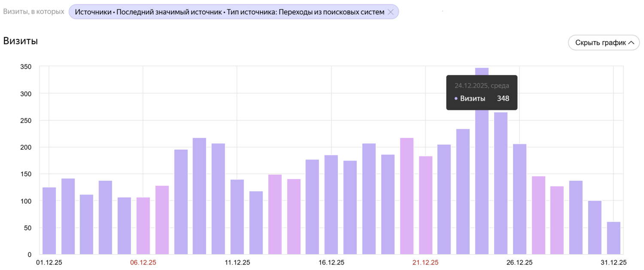The height and width of the screenshot is (270, 644).
Task: Click the shortest bar above the 31.12.25 label
Action: [614, 238]
